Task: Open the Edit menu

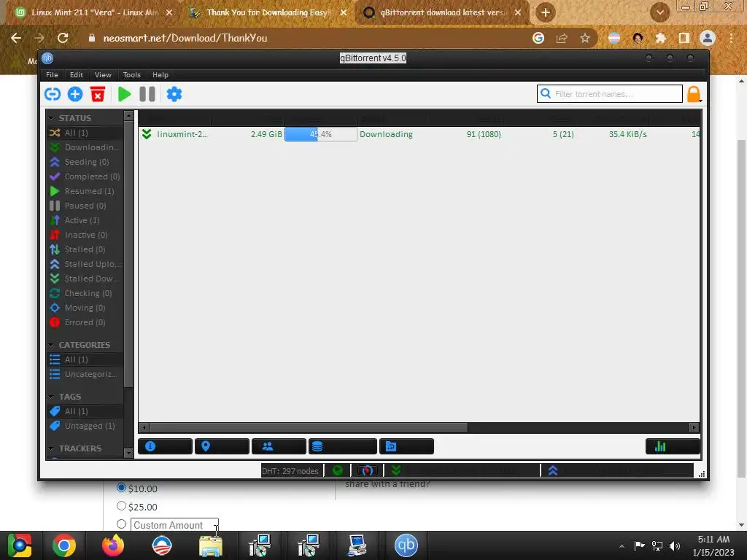Action: coord(76,75)
